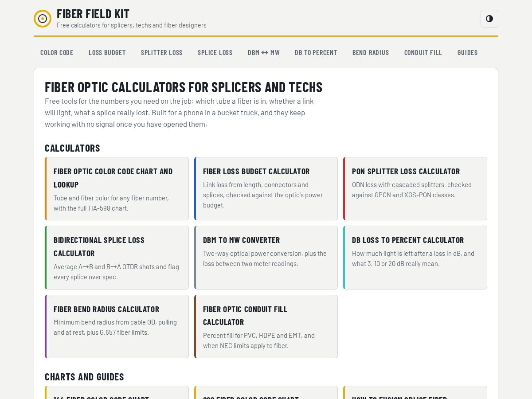
Task: Click description 'Tube and fiber color for any fiber number'
Action: click(x=111, y=203)
